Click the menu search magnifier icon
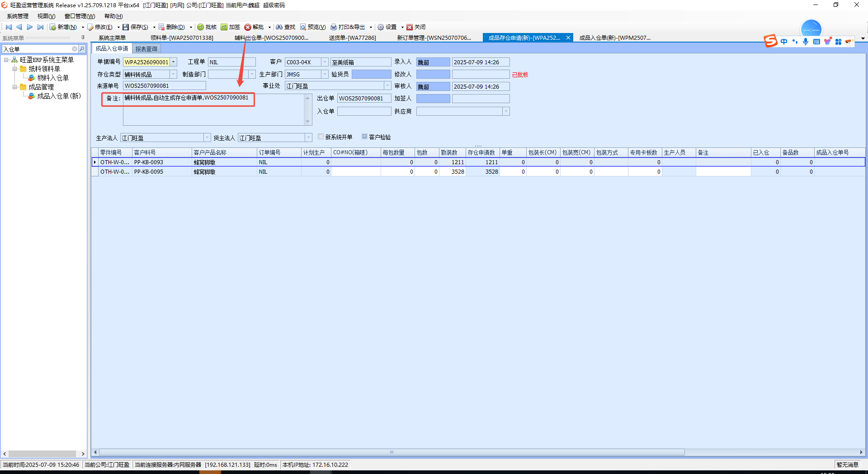This screenshot has height=474, width=868. tap(82, 49)
